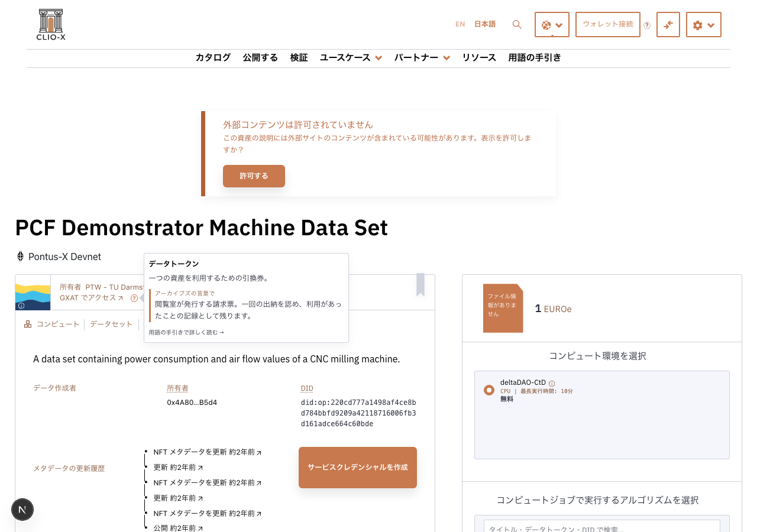Open the 用語の手引き menu item
This screenshot has width=757, height=532.
(x=535, y=57)
